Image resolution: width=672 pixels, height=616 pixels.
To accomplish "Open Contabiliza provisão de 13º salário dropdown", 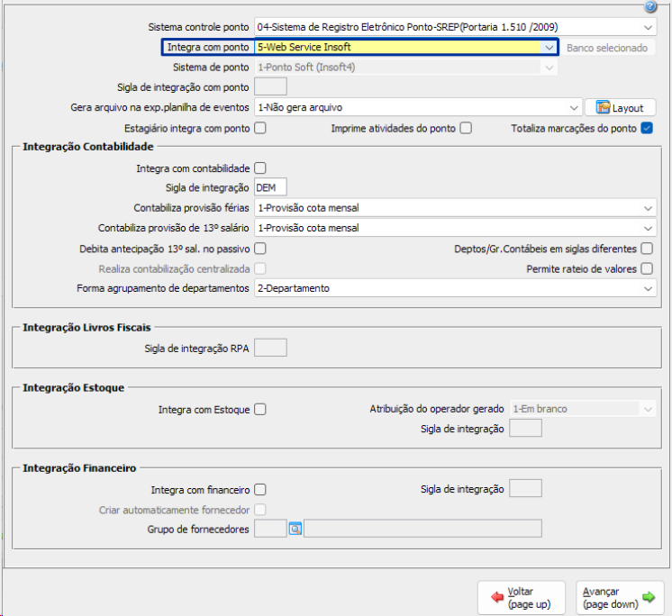I will [455, 228].
